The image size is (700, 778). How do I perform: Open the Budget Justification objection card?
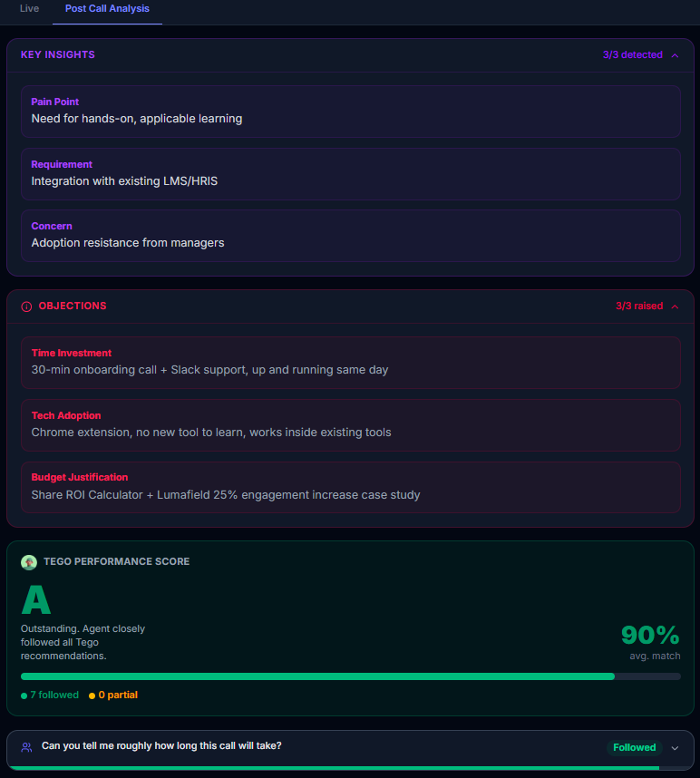point(350,486)
